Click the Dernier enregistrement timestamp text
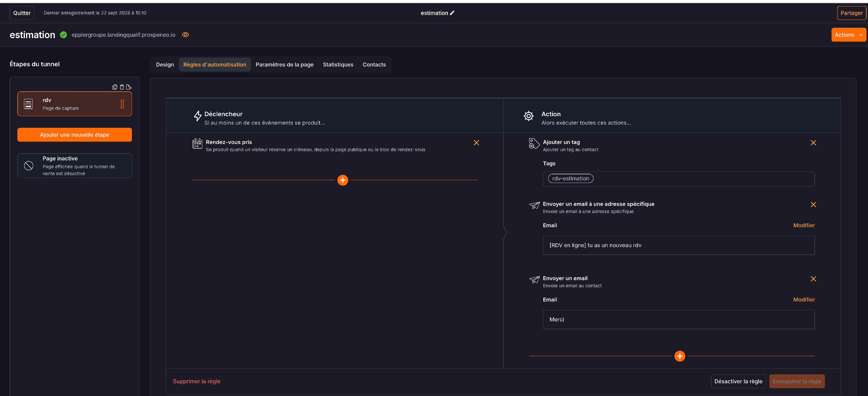This screenshot has height=396, width=868. click(95, 13)
